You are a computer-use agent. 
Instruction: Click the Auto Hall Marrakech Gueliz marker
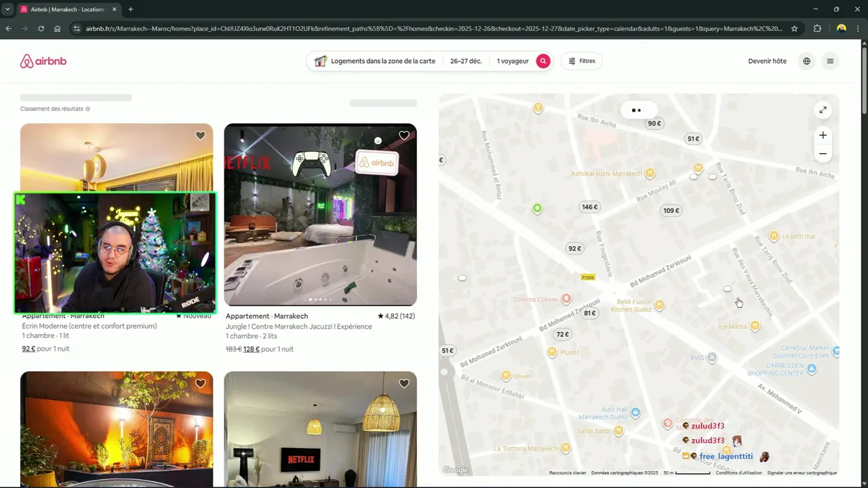(635, 411)
